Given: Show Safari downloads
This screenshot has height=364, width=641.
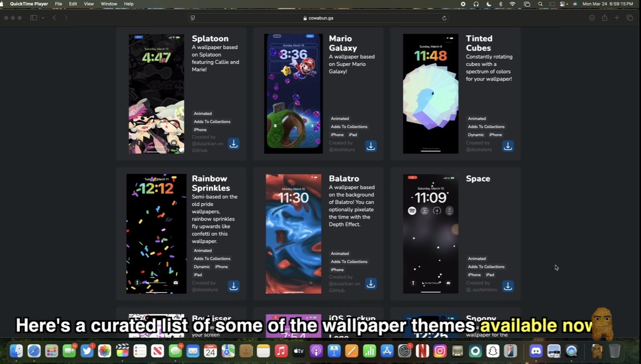Looking at the screenshot, I should 592,18.
